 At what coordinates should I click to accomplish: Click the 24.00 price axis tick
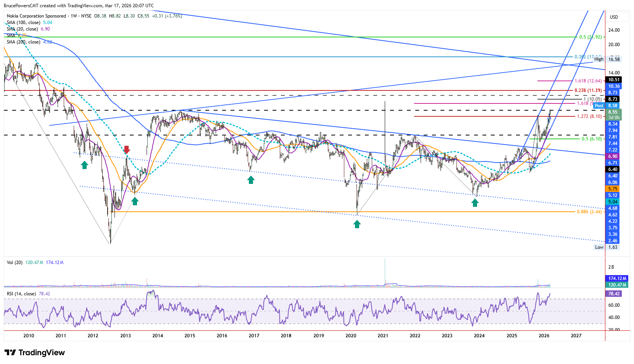(x=614, y=30)
